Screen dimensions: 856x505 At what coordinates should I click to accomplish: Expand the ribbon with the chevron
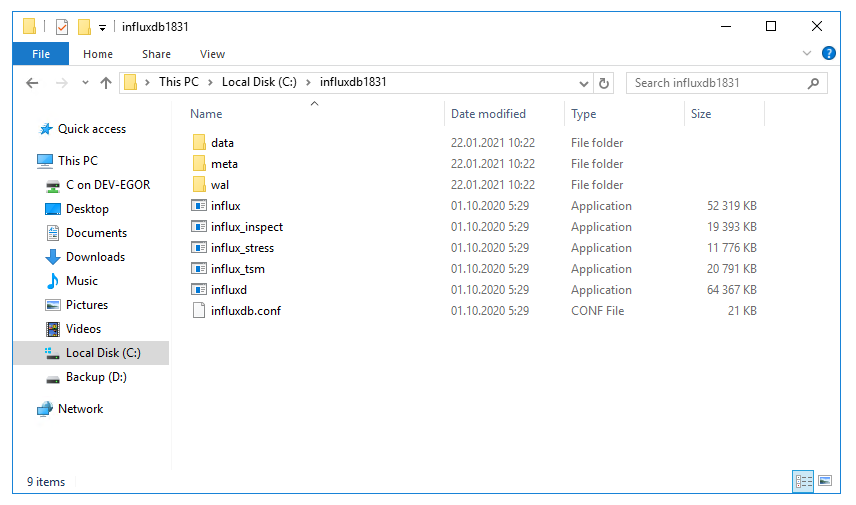point(807,53)
